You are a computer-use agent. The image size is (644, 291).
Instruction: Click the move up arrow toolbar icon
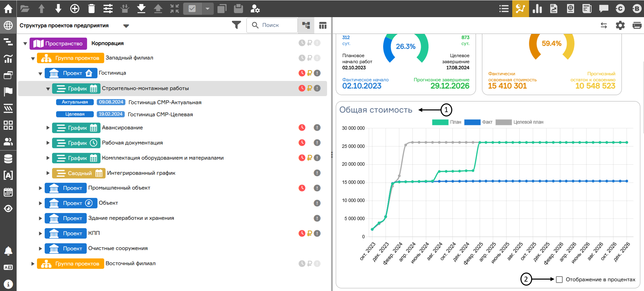[42, 9]
